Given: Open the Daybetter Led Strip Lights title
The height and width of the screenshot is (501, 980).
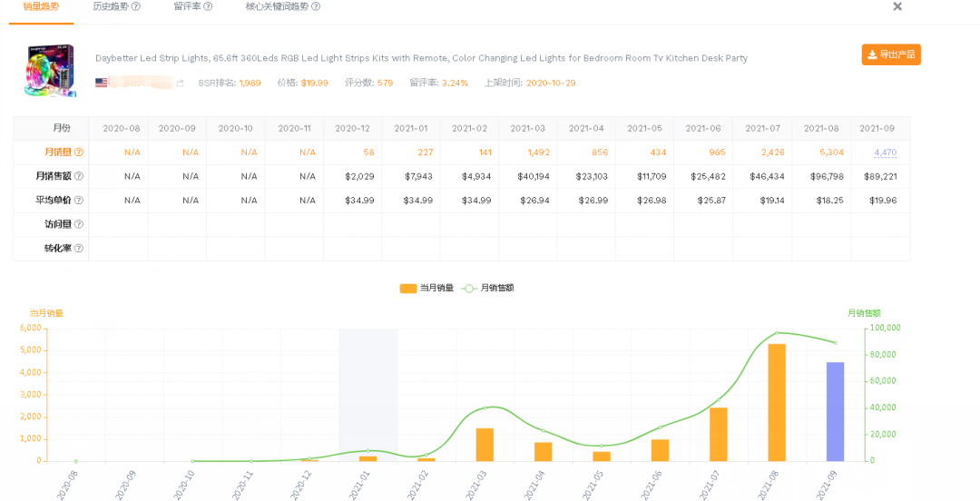Looking at the screenshot, I should (421, 58).
